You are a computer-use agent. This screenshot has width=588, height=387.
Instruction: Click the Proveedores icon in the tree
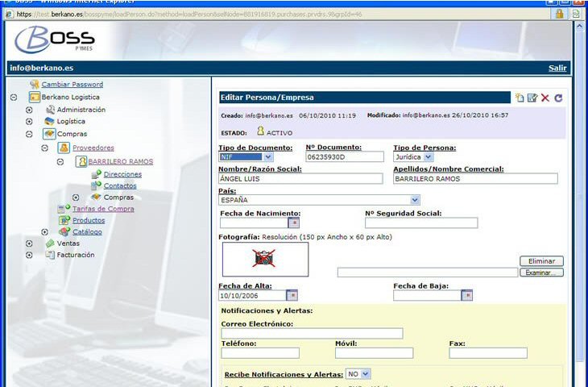pos(64,148)
